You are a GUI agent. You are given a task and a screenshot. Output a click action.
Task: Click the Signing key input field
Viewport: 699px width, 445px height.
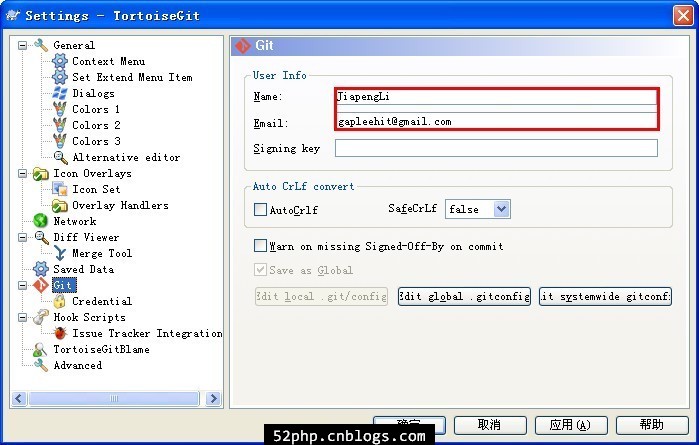pos(496,148)
